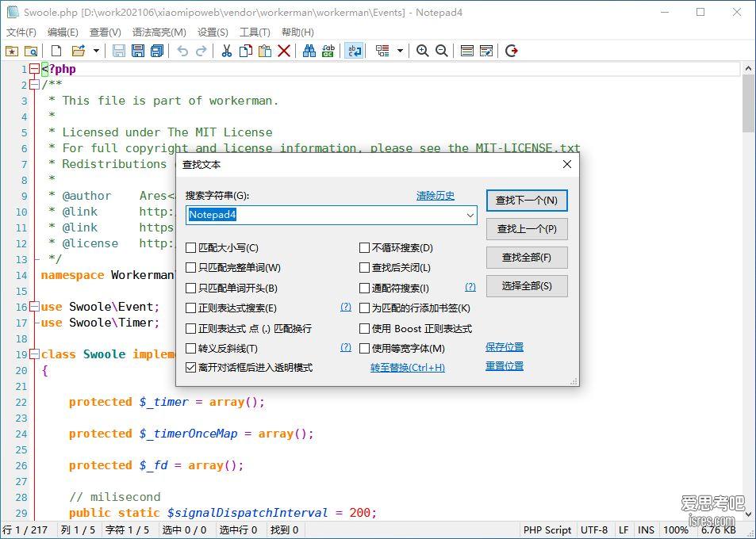Screen dimensions: 756x539
Task: Enable 只匹配单词开头(B) checkbox
Action: point(191,288)
